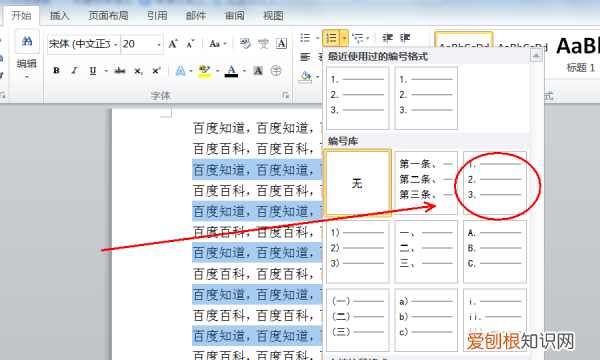Click the Bullets list icon
Viewport: 600px width, 360px height.
[x=305, y=38]
